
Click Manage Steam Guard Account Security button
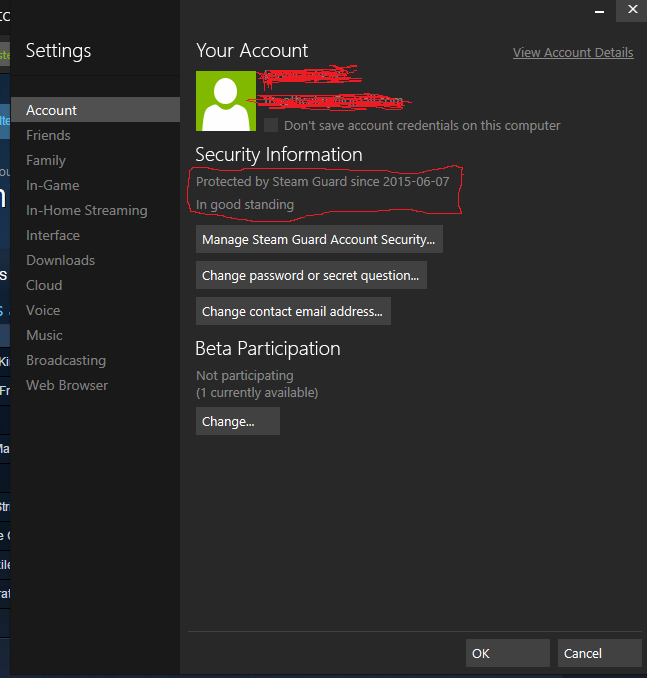[319, 239]
